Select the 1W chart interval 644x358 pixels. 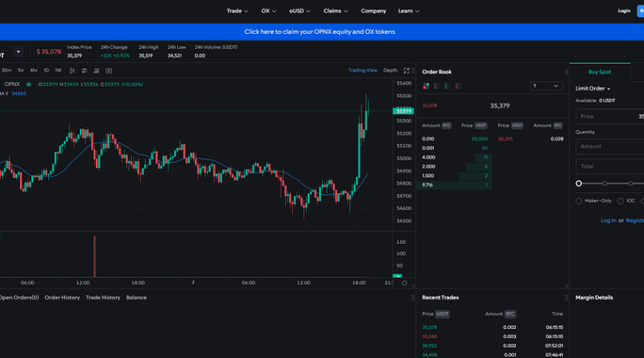[x=58, y=71]
